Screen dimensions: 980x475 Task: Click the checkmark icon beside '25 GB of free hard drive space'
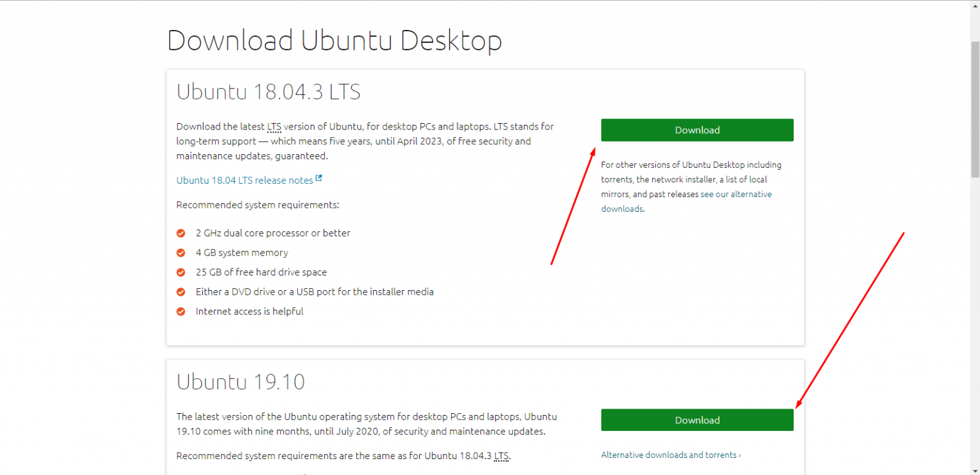(181, 272)
